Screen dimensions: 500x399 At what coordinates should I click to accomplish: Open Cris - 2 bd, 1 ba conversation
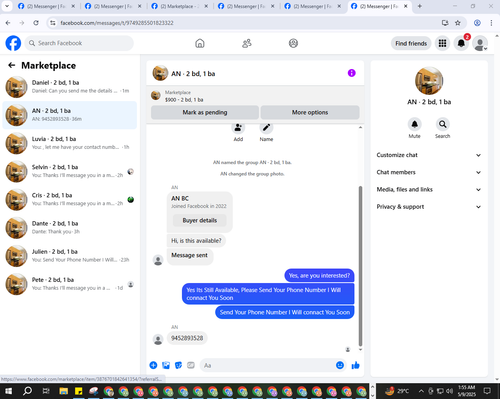[x=69, y=199]
